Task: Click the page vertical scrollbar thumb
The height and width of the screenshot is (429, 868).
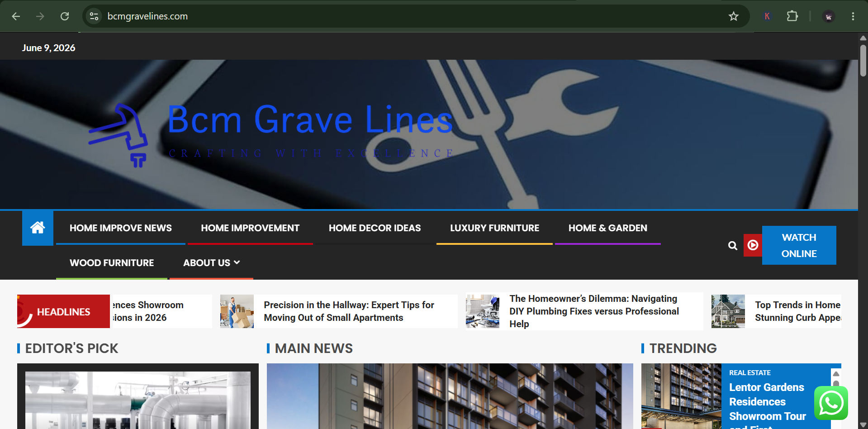Action: coord(863,60)
